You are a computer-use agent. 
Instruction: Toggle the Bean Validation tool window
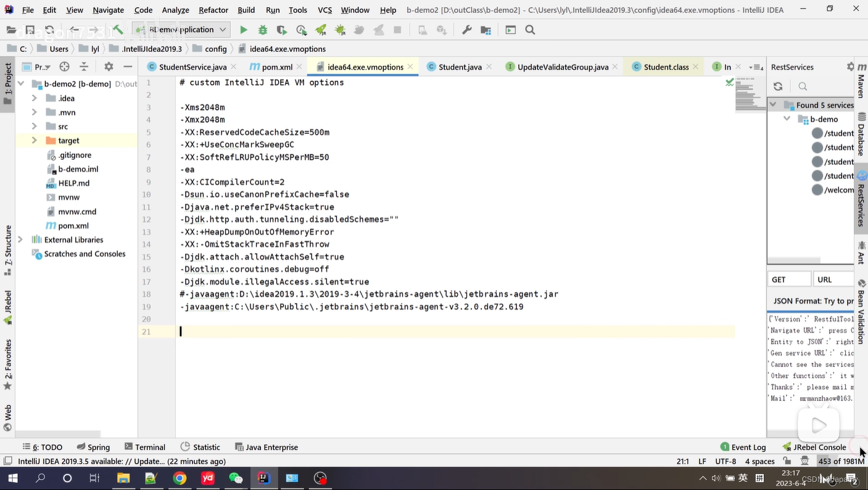[861, 312]
